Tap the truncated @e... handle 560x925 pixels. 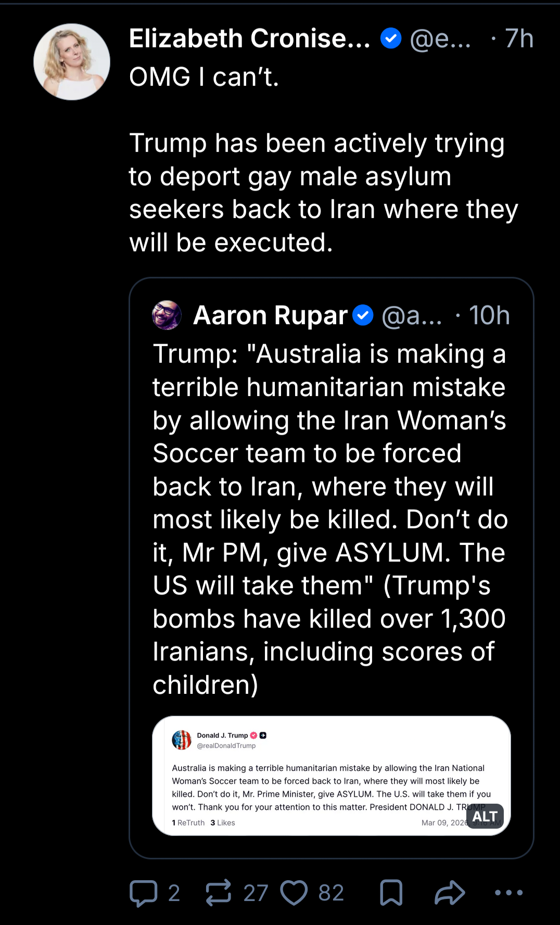440,39
